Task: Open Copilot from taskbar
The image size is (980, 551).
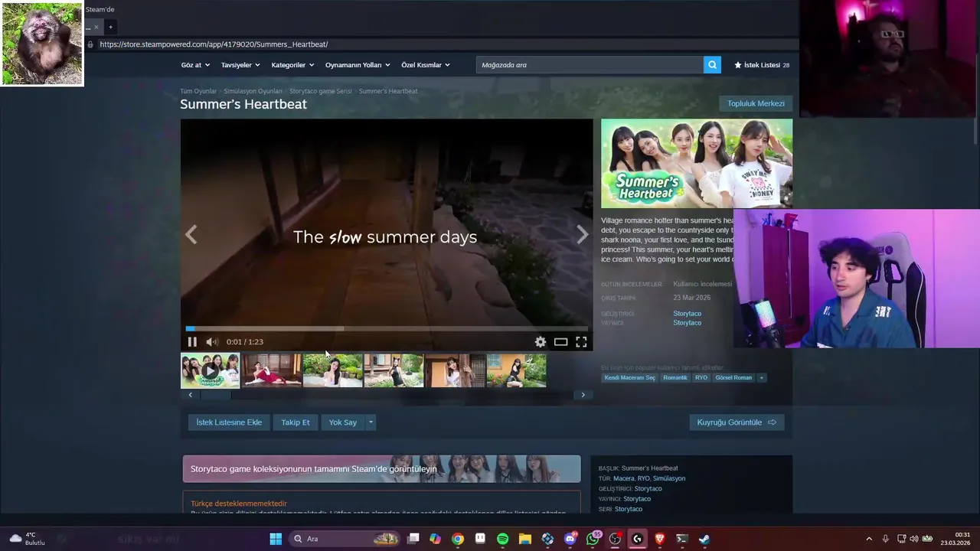Action: click(436, 539)
